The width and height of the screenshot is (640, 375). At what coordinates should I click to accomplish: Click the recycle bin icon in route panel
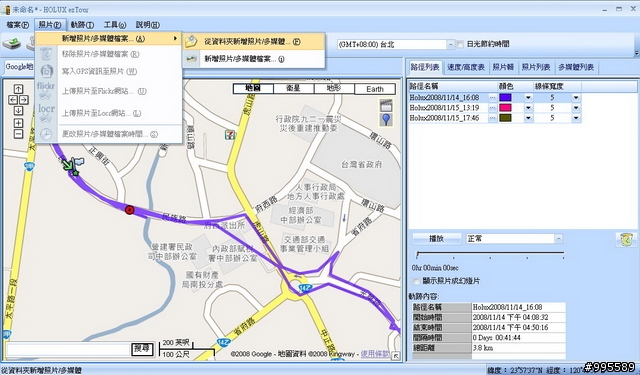(x=626, y=239)
